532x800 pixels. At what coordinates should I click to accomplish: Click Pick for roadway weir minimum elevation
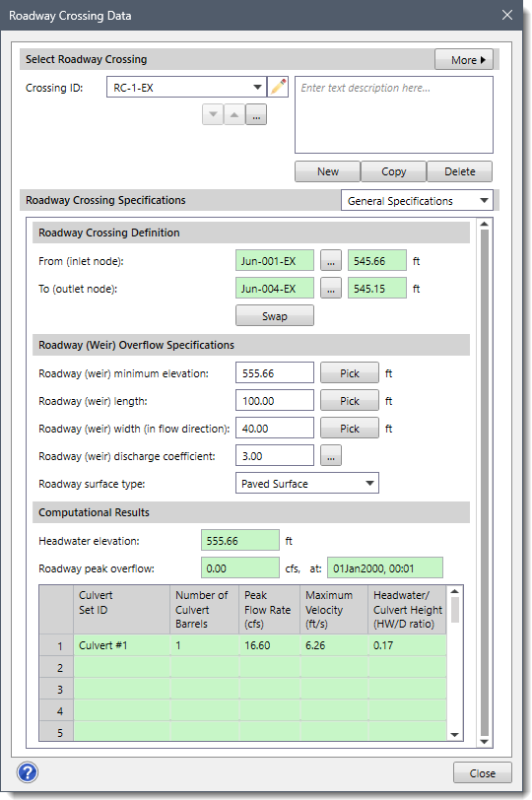click(x=350, y=373)
